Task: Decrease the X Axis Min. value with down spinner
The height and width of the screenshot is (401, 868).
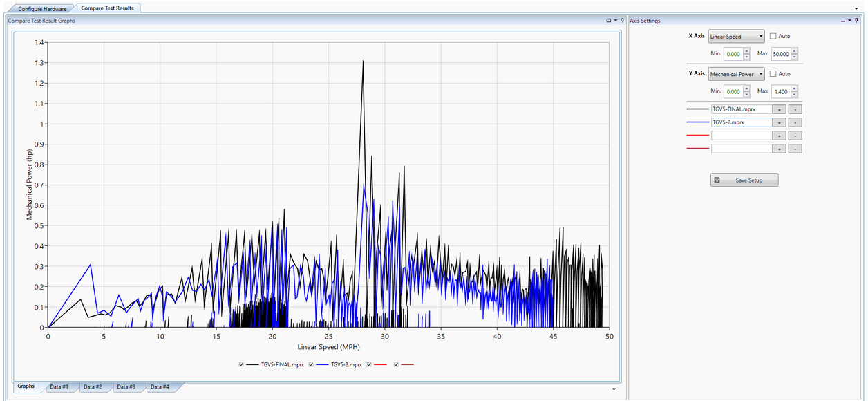Action: click(746, 57)
